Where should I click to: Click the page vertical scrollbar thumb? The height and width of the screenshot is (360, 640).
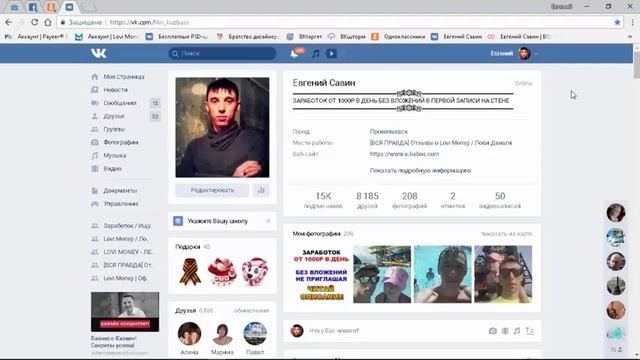[x=636, y=64]
